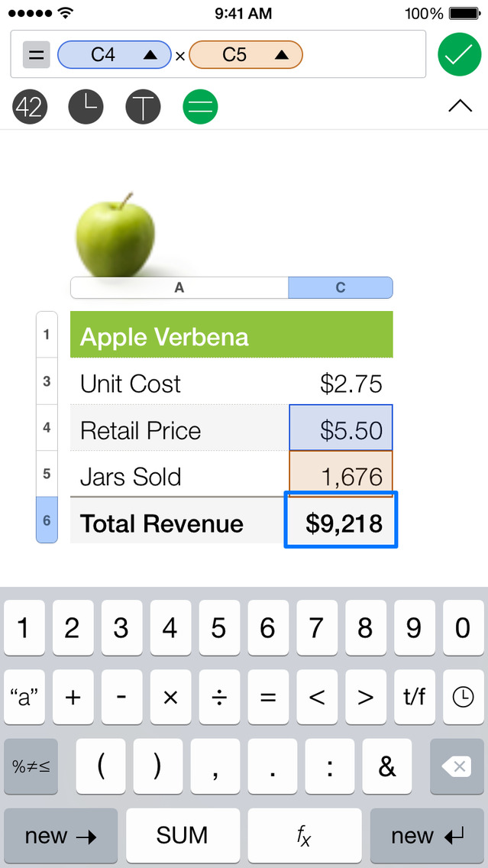
Task: Tap the equals sign in formula bar
Action: pyautogui.click(x=37, y=55)
